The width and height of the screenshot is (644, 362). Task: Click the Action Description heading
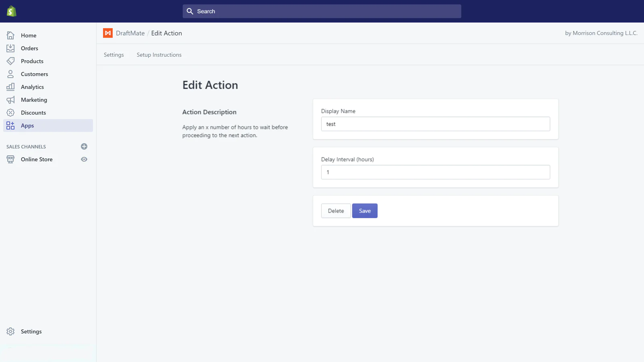click(x=209, y=112)
